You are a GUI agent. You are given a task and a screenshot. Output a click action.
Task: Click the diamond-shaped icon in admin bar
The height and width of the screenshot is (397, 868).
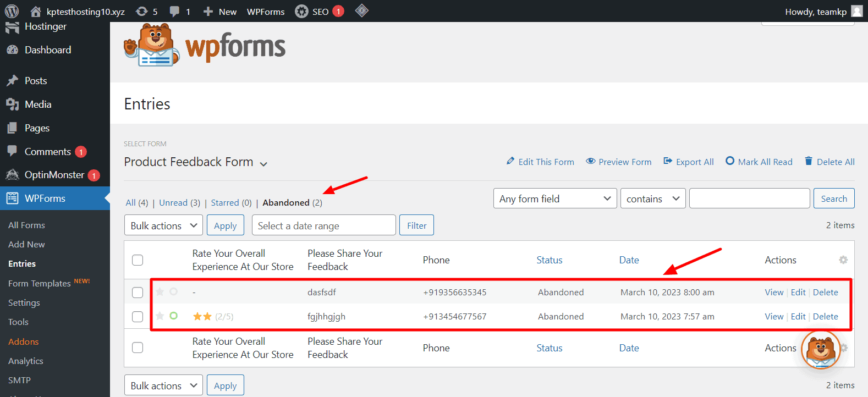click(362, 10)
